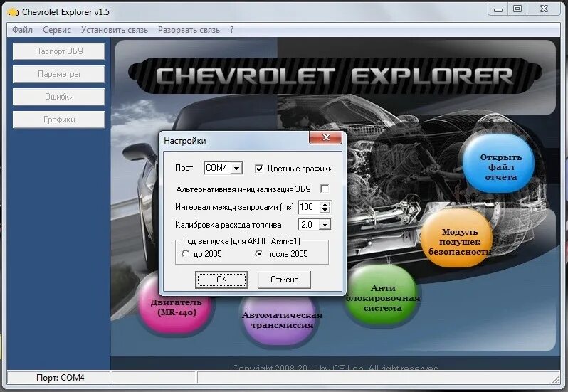Click the Ошибки sidebar button
The width and height of the screenshot is (568, 392).
coord(58,97)
